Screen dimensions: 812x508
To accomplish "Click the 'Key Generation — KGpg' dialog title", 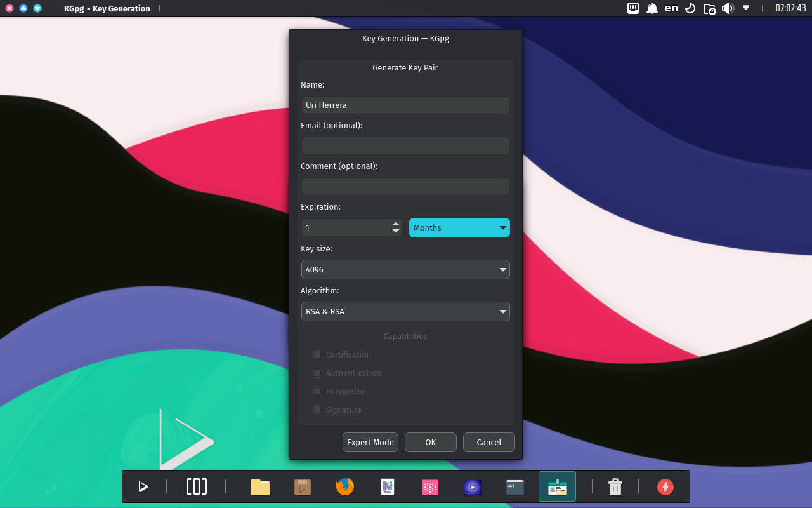I will (x=405, y=38).
